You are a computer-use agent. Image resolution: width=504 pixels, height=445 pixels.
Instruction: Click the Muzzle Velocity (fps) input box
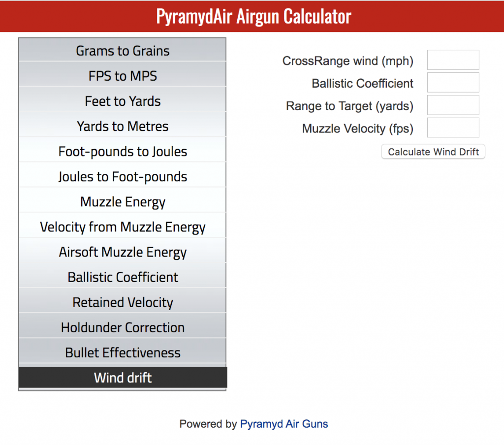pos(453,127)
